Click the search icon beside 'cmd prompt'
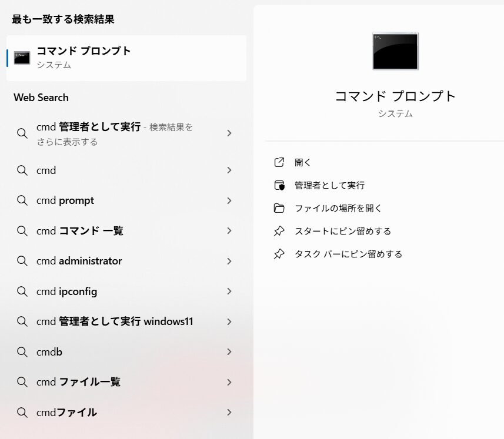Viewport: 504px width, 439px height. tap(22, 200)
